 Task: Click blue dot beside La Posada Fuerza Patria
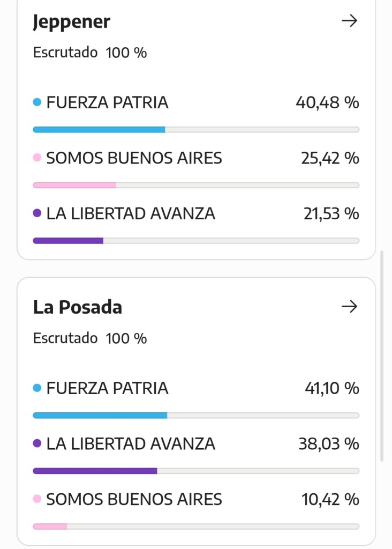point(37,388)
